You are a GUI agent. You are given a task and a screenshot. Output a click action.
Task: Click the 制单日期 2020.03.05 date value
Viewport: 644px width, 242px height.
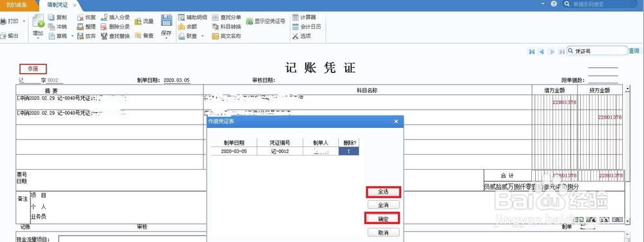pos(176,80)
